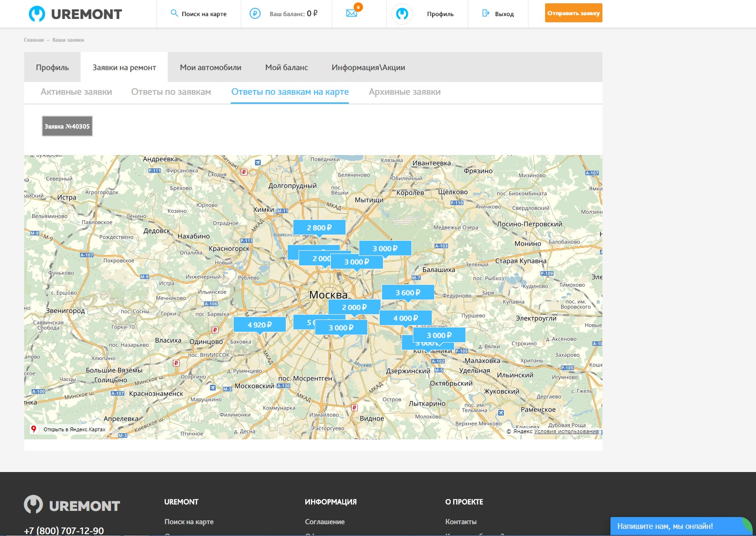Screen dimensions: 756x536
Task: Open messages via the envelope icon
Action: click(x=352, y=13)
